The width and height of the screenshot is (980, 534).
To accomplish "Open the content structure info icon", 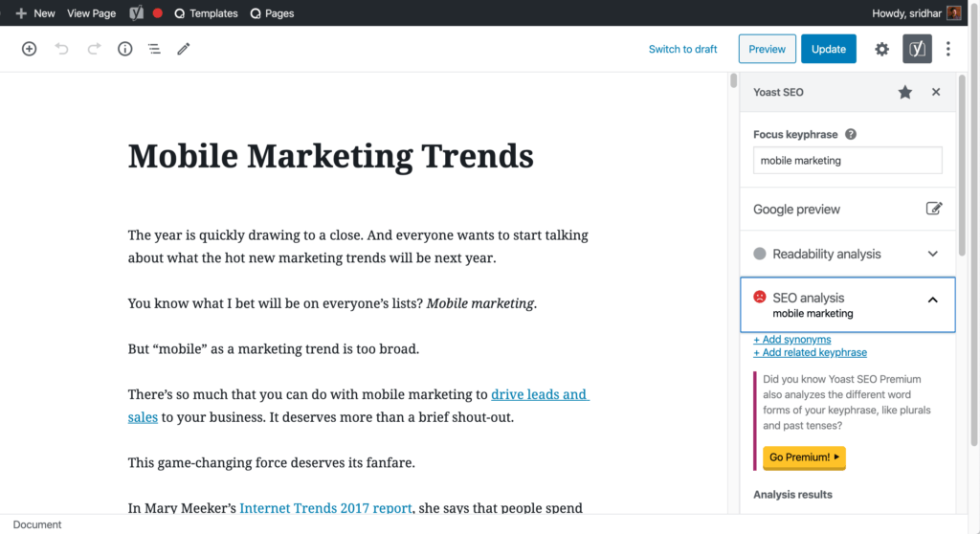I will 124,49.
